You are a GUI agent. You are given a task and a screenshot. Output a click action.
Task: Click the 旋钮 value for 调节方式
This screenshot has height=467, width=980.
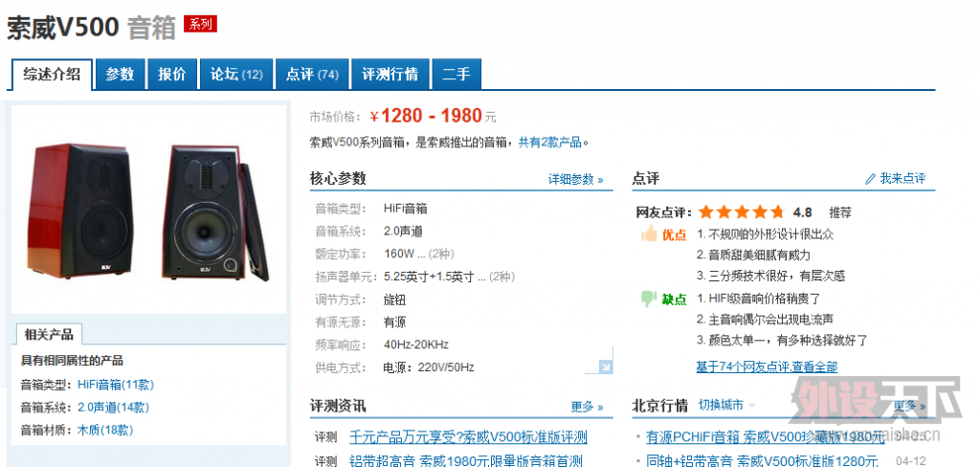point(394,300)
